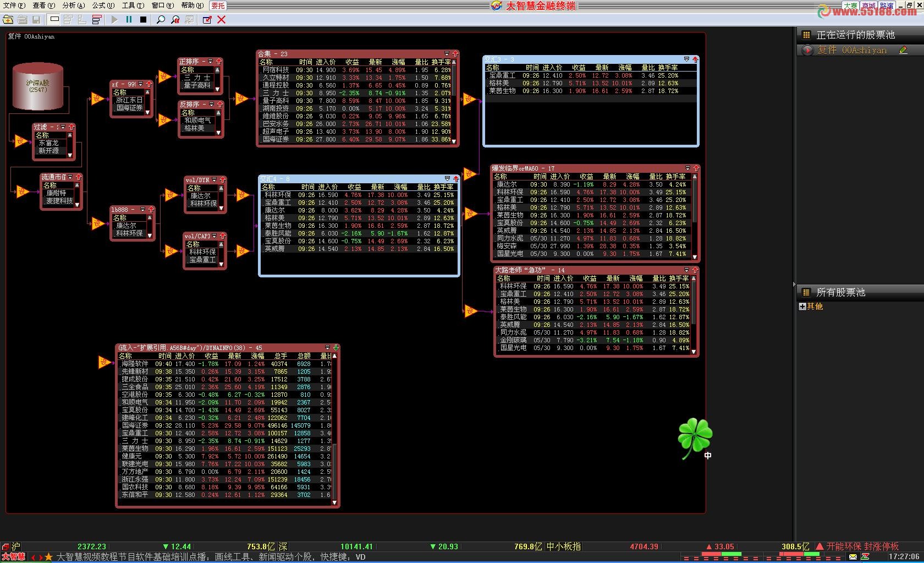The width and height of the screenshot is (924, 563).
Task: Click the orange arrow node before 过滤 box
Action: (x=22, y=141)
